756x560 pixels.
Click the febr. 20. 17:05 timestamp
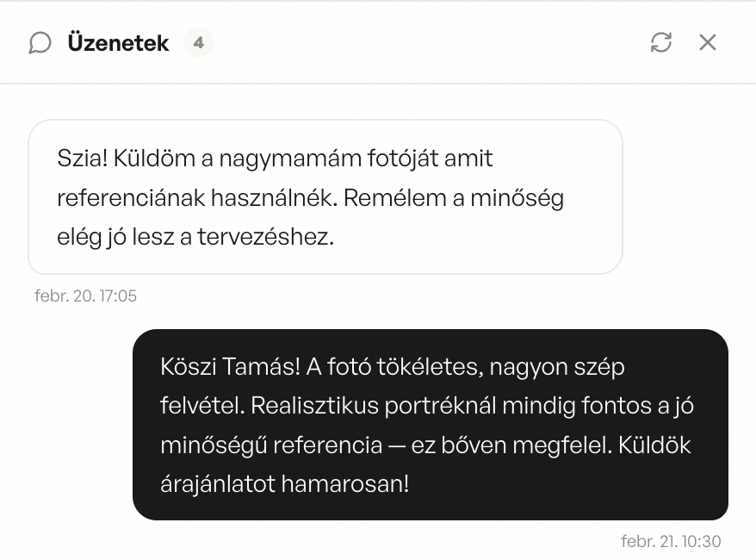(x=87, y=296)
